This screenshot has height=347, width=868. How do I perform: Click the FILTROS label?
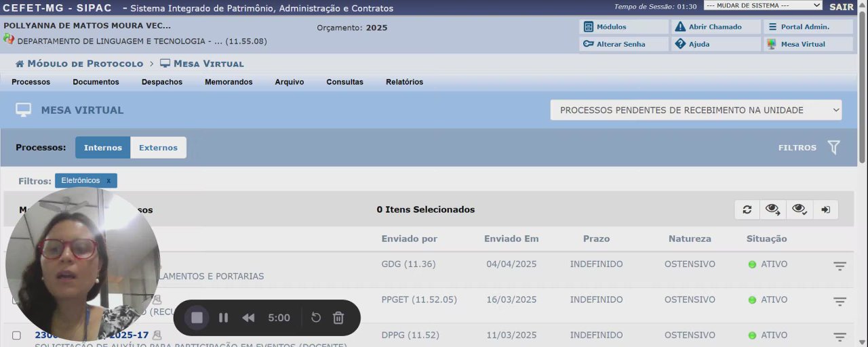797,148
